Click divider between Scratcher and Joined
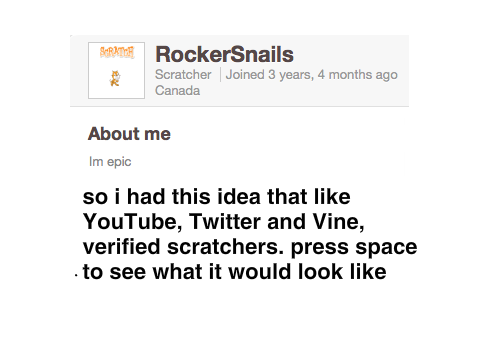The width and height of the screenshot is (480, 360). pos(220,75)
